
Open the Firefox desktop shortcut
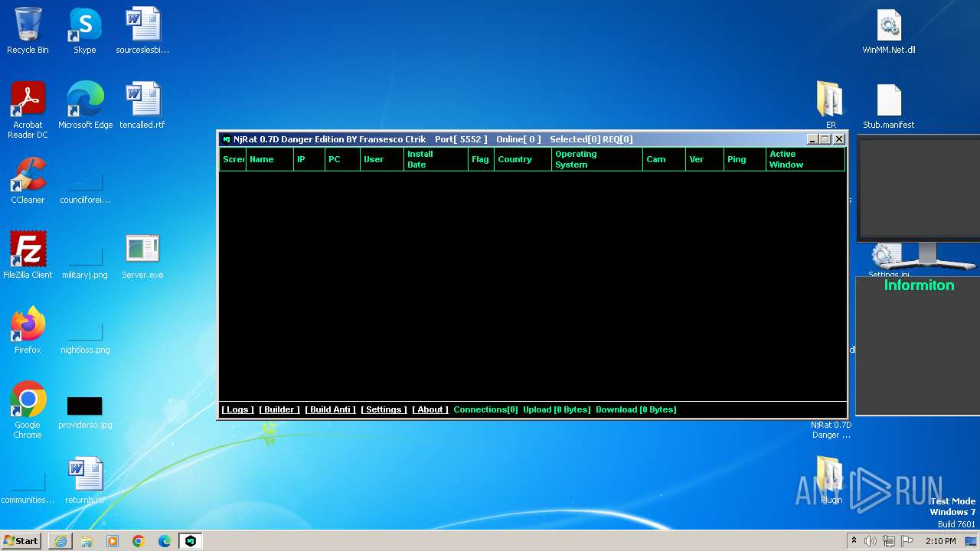tap(28, 331)
